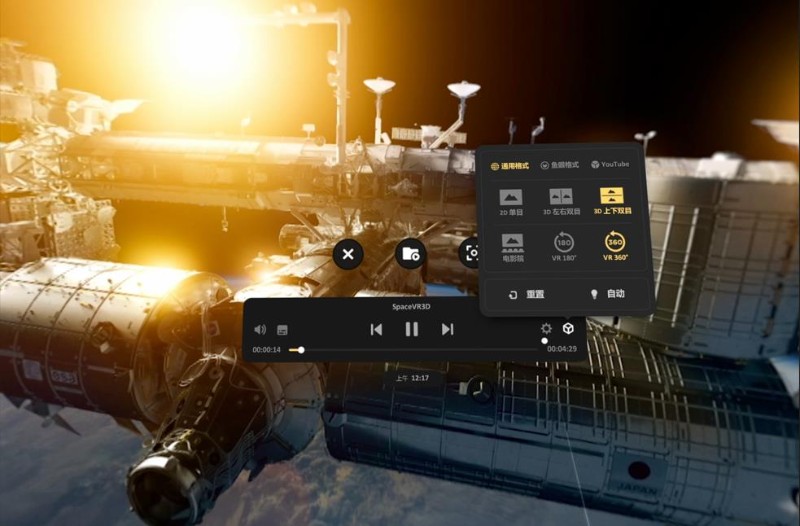Click the clock showing 上午 12:17
The image size is (800, 526).
pyautogui.click(x=412, y=378)
